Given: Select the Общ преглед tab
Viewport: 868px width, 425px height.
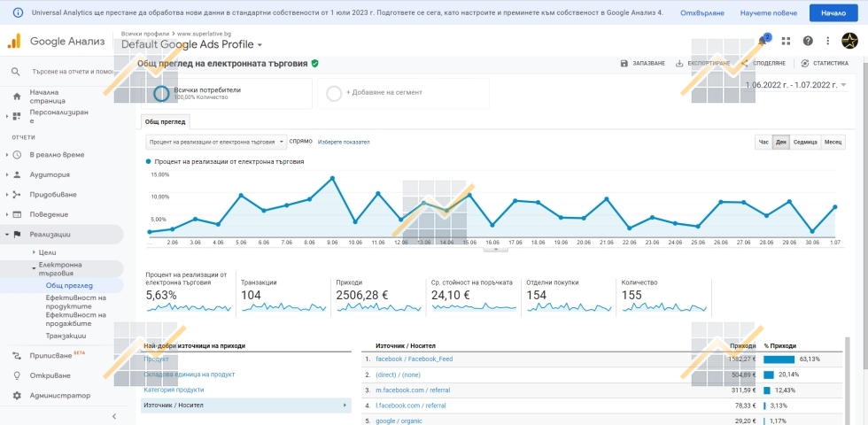Looking at the screenshot, I should coord(163,122).
